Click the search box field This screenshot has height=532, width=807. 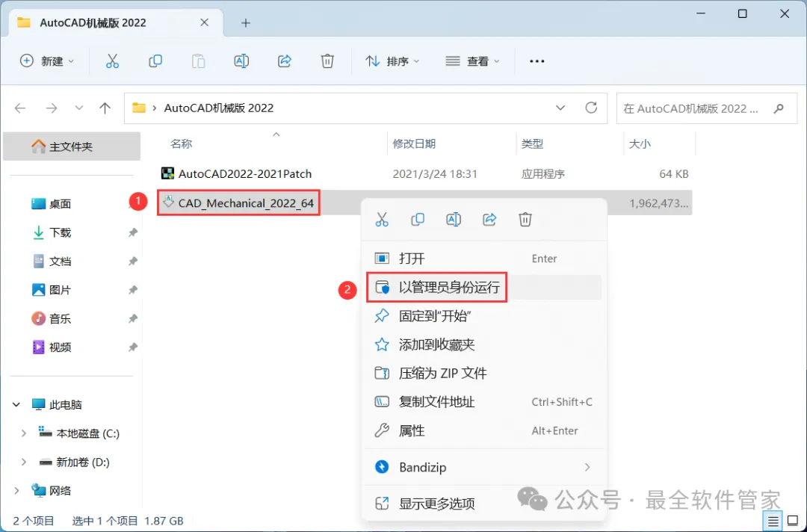pyautogui.click(x=706, y=108)
